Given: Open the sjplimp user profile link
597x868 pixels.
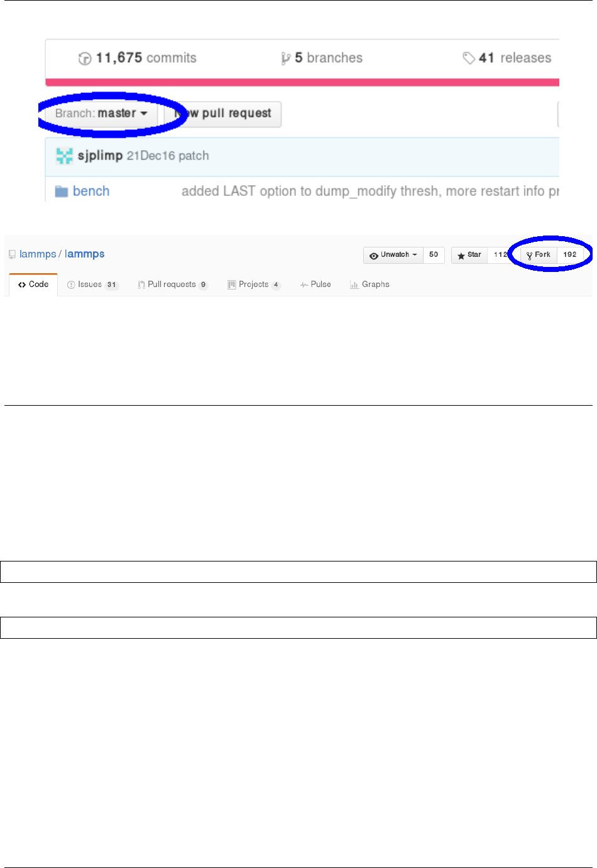Looking at the screenshot, I should (100, 156).
